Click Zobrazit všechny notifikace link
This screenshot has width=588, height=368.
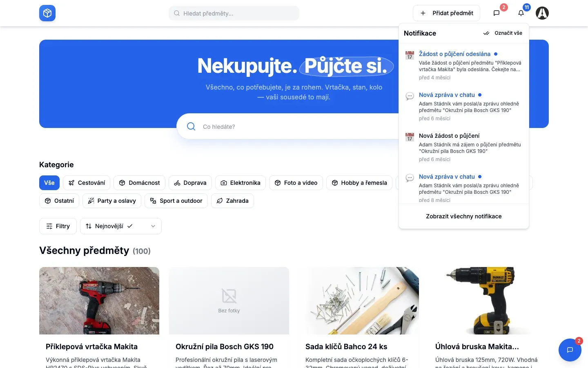coord(464,216)
